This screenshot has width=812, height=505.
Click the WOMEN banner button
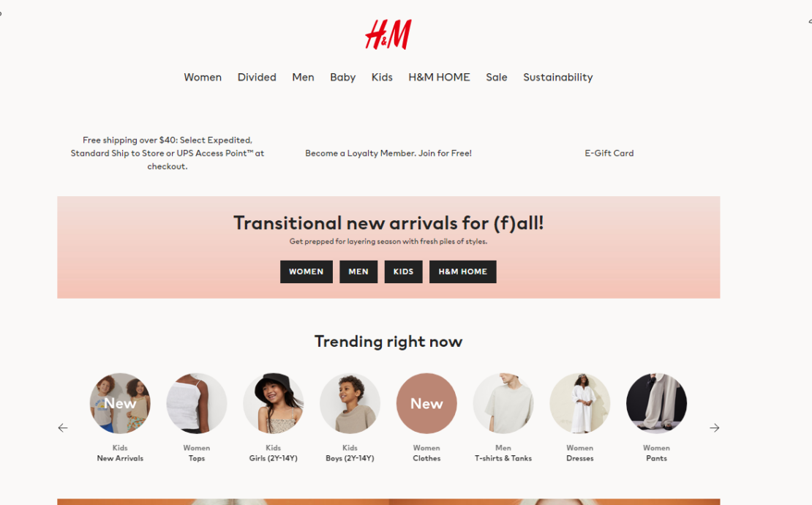click(x=307, y=272)
